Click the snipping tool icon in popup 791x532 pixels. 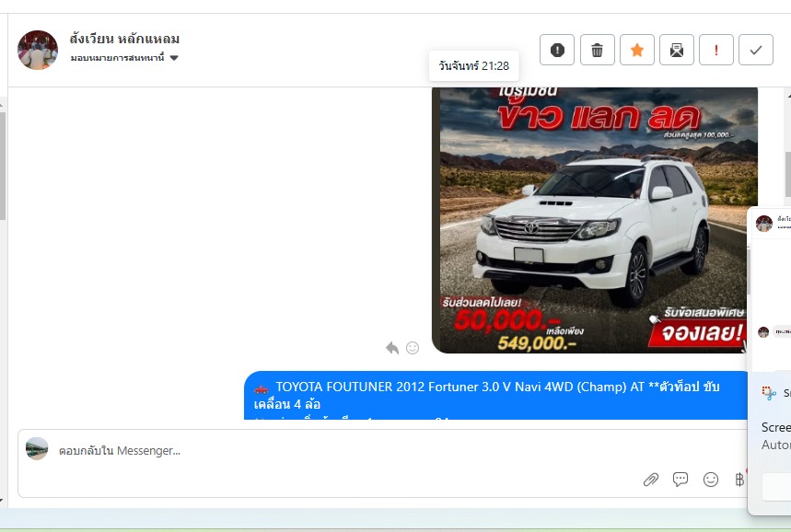tap(769, 393)
